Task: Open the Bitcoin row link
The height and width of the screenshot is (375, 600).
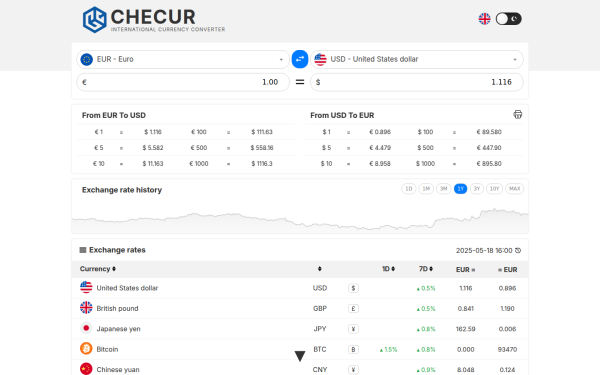Action: (x=107, y=349)
